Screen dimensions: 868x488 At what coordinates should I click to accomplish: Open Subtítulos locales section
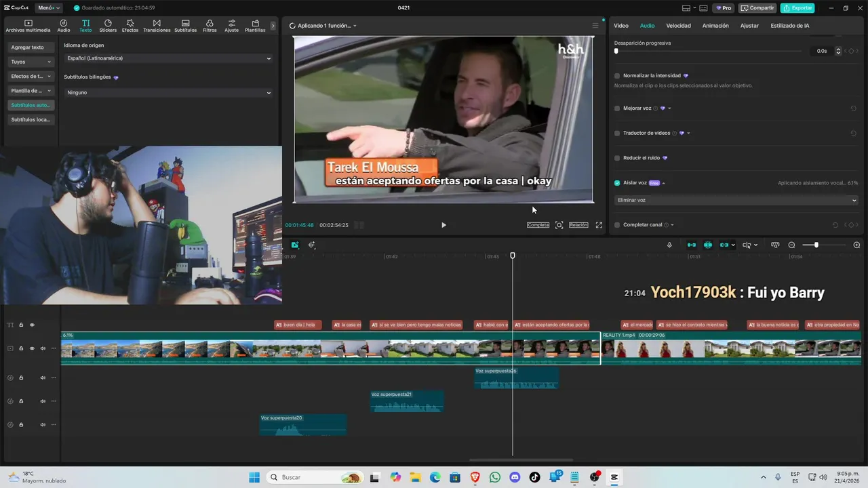click(31, 120)
